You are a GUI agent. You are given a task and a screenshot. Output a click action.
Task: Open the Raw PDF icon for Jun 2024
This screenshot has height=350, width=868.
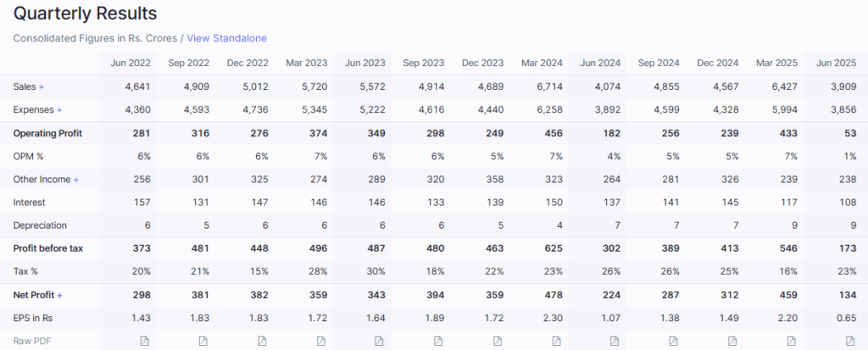pyautogui.click(x=614, y=341)
